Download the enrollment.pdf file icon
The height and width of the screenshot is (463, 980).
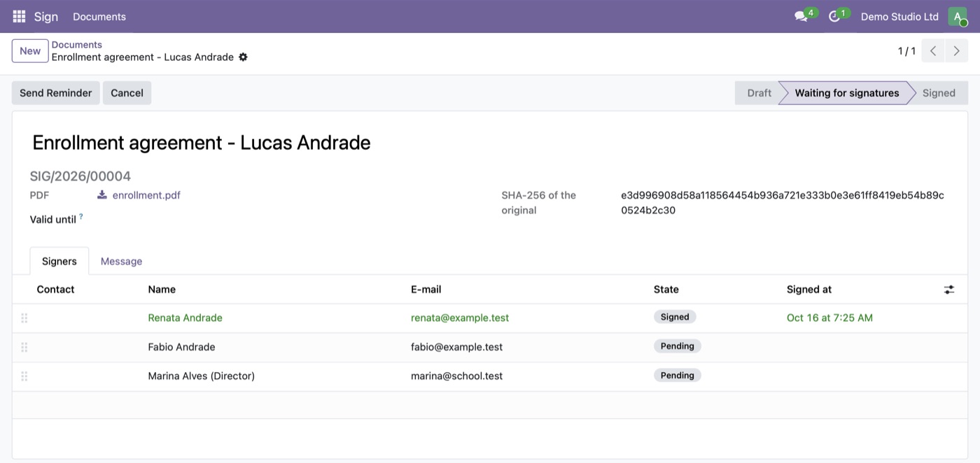(x=102, y=195)
